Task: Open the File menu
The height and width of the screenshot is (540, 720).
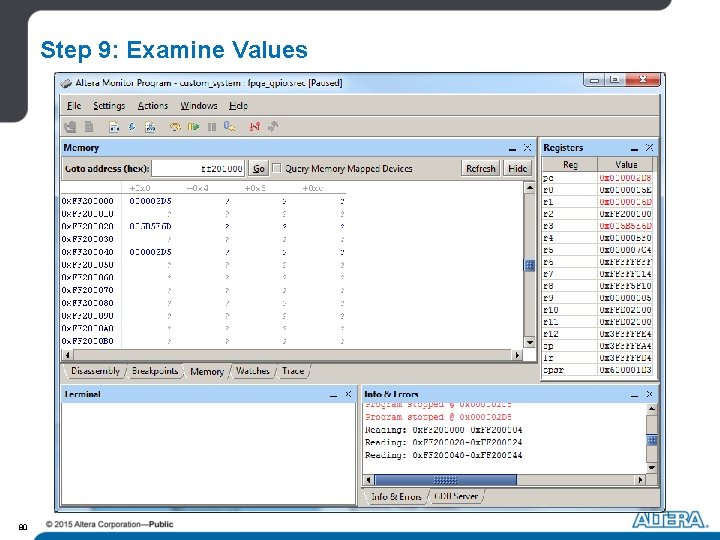Action: pyautogui.click(x=73, y=106)
